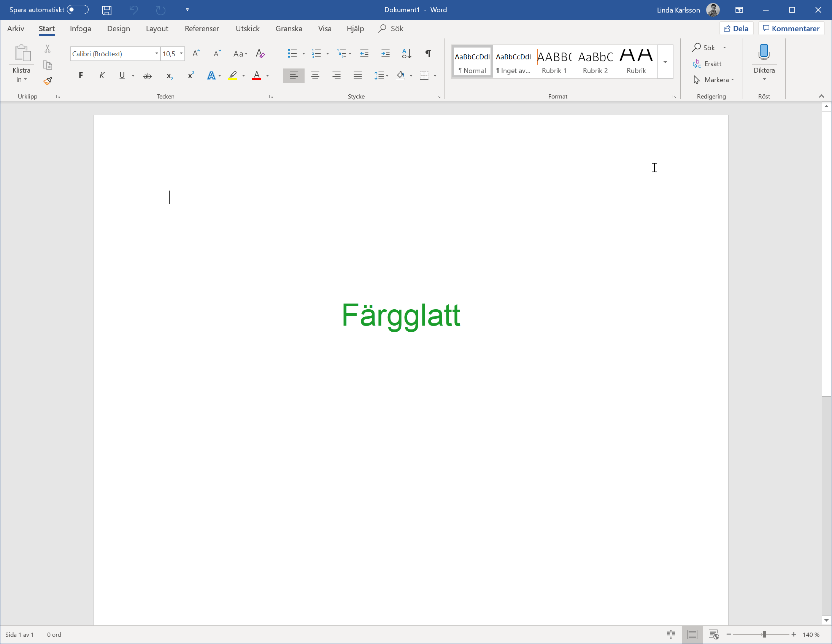Toggle Spara automatiskt switch
Image resolution: width=832 pixels, height=644 pixels.
tap(80, 9)
